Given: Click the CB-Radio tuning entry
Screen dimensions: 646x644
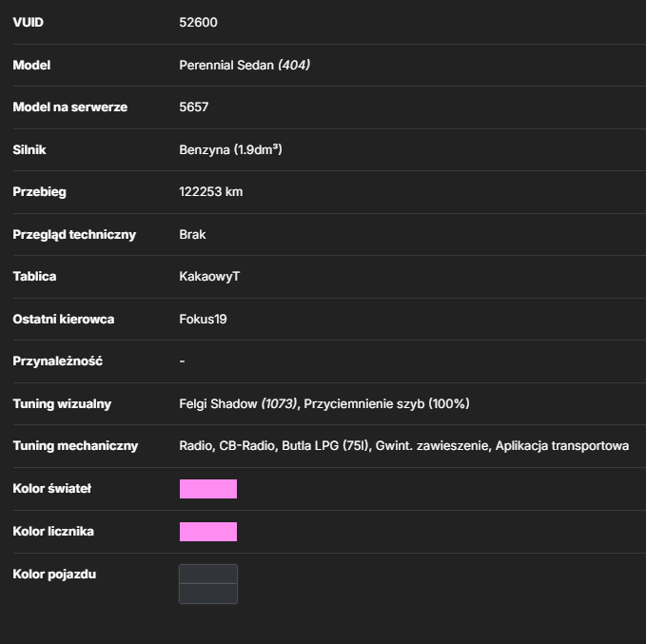Looking at the screenshot, I should 246,446.
